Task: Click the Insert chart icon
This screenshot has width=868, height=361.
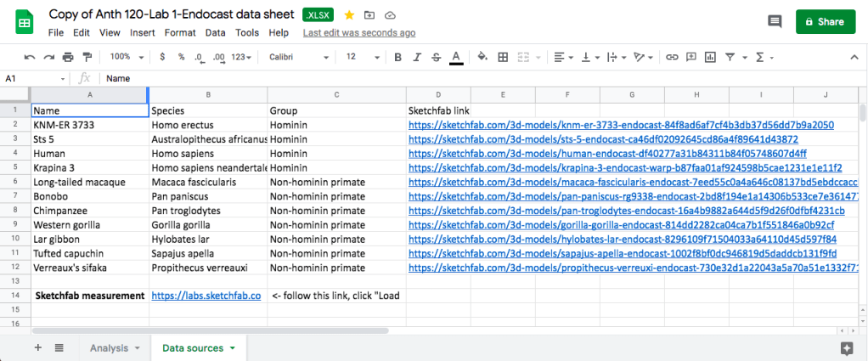Action: coord(710,57)
